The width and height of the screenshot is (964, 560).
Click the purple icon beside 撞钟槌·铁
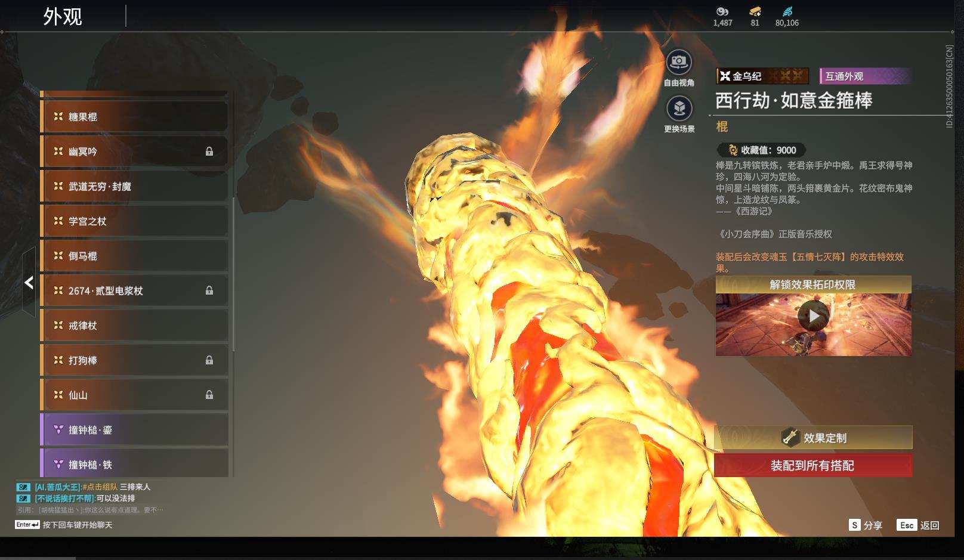click(x=58, y=465)
